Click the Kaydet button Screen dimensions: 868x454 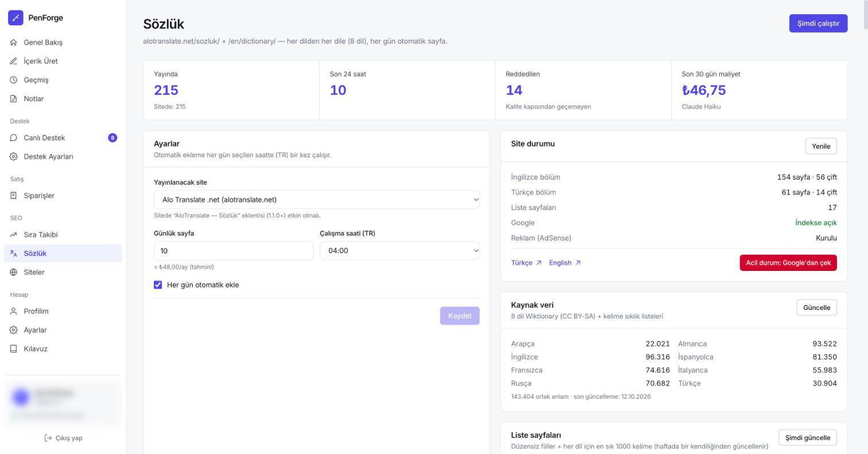click(460, 316)
